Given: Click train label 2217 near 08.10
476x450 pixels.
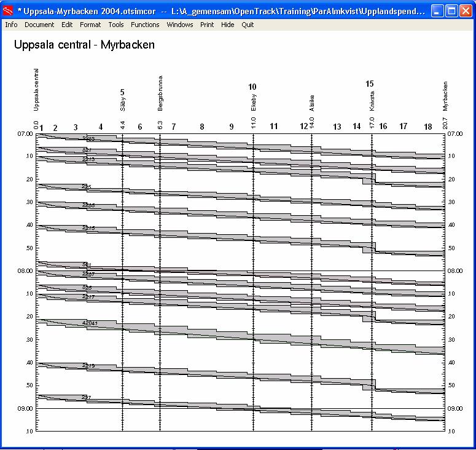Looking at the screenshot, I should 88,297.
